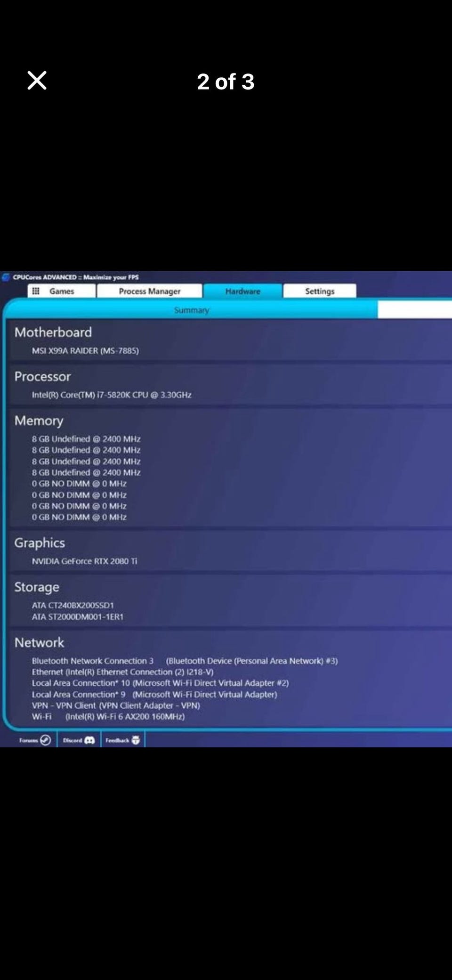Screen dimensions: 452x980
Task: Open the Discord link button
Action: pos(79,740)
